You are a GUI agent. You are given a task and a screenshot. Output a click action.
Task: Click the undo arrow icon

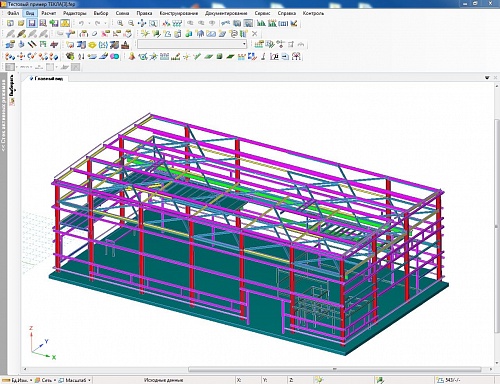81,23
